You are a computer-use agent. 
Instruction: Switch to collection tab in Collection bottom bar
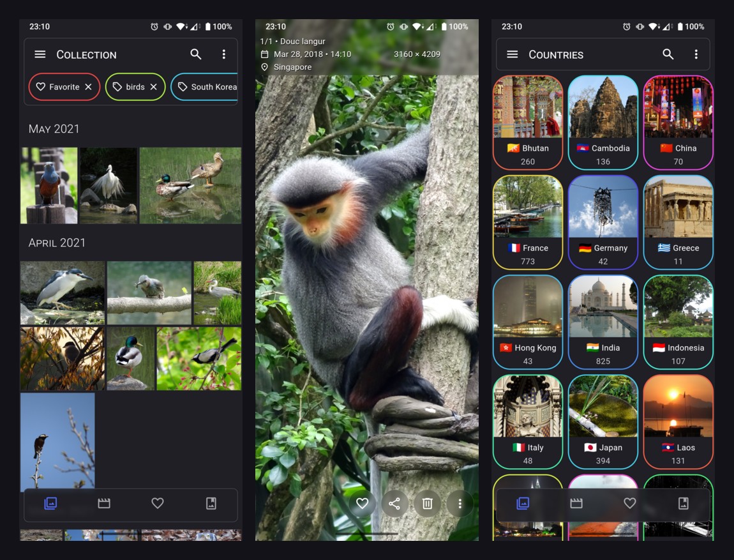[50, 503]
